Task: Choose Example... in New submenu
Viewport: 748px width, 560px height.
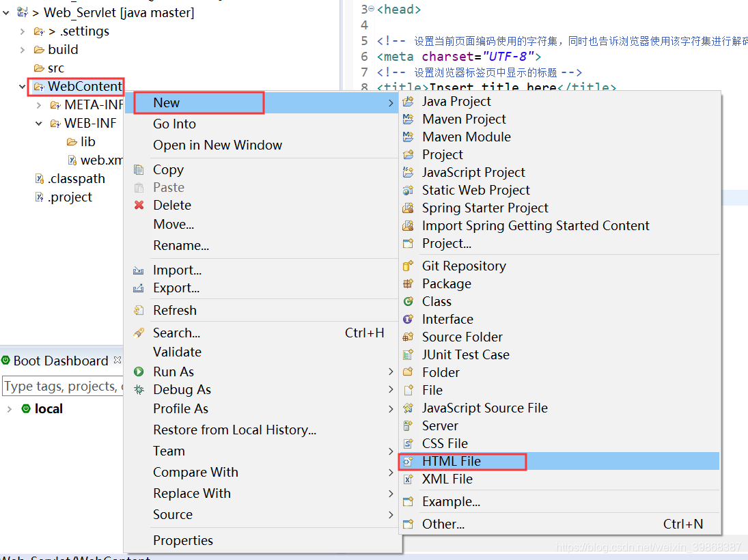Action: [x=559, y=502]
